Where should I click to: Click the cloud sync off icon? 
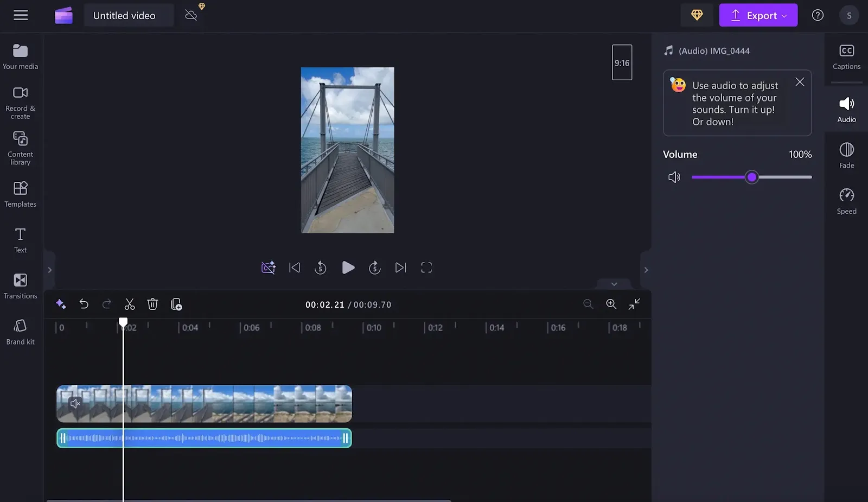click(x=191, y=15)
